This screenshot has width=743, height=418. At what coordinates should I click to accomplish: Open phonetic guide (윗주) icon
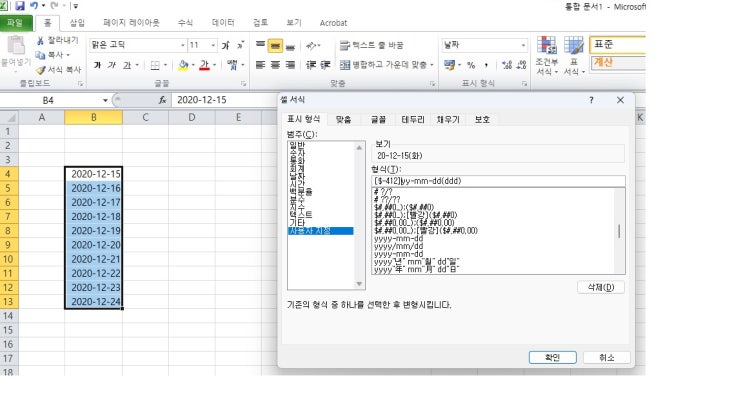coord(232,65)
